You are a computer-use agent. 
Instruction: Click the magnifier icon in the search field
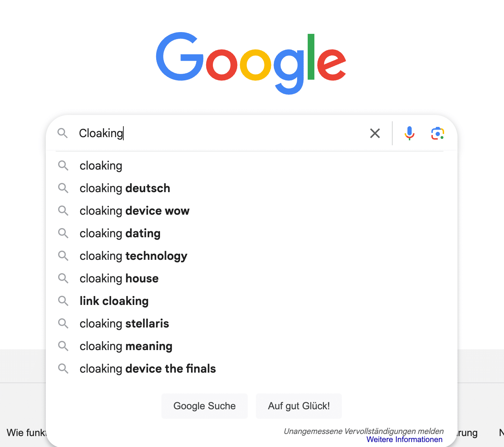63,133
